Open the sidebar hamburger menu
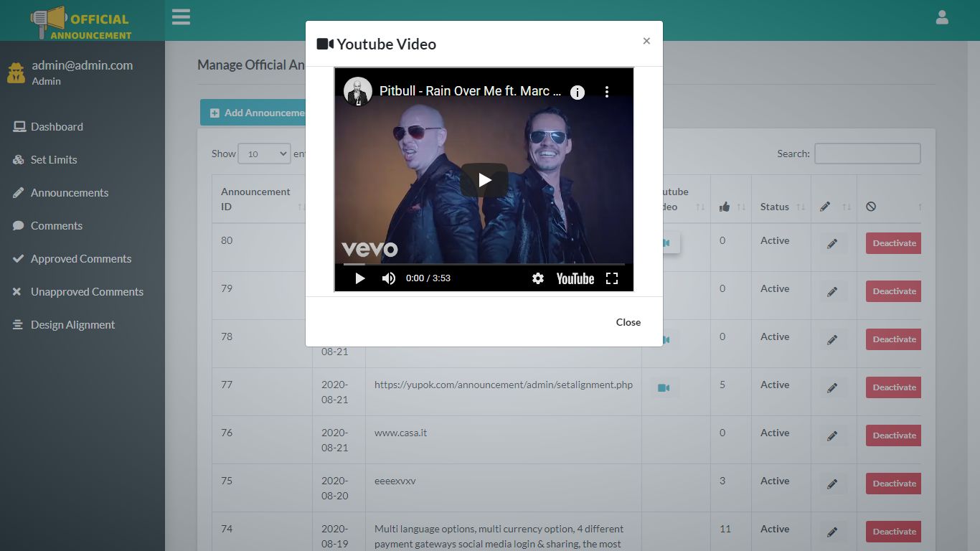This screenshot has height=551, width=980. [181, 17]
